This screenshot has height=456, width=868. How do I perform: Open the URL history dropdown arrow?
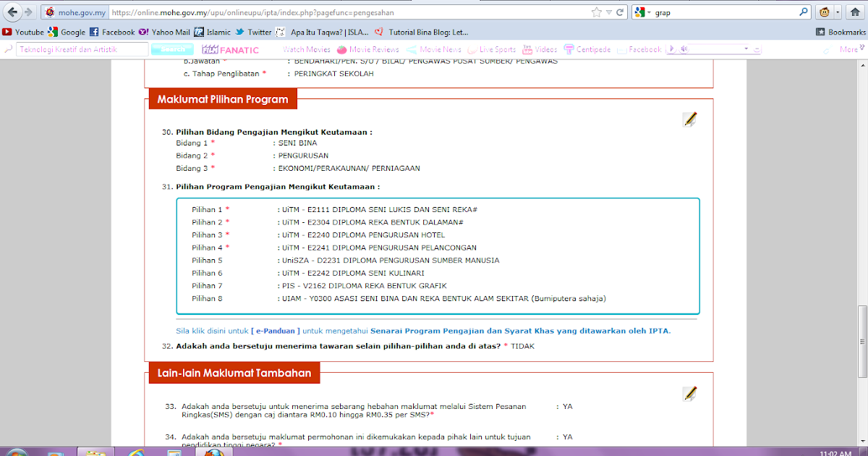click(608, 12)
